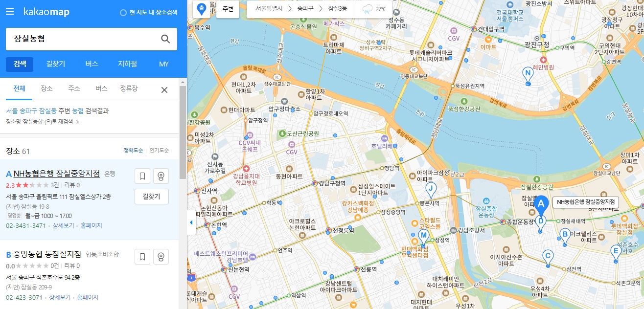Image resolution: width=644 pixels, height=309 pixels.
Task: Bookmark the NH농협은행 잠실중앙지점 result
Action: (x=142, y=176)
